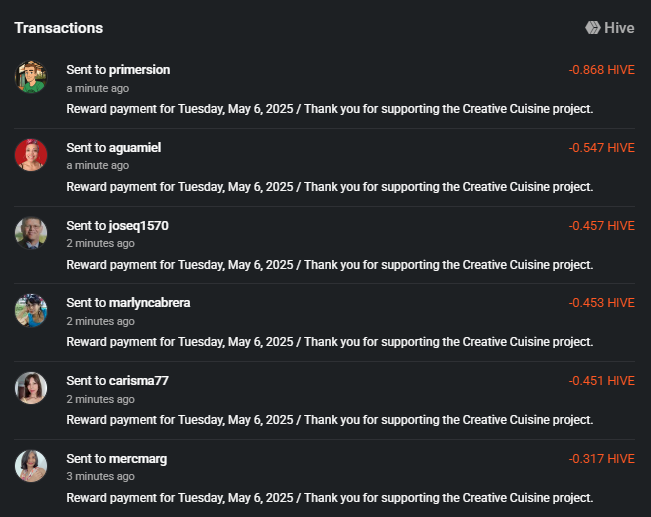The height and width of the screenshot is (517, 651).
Task: Click the Hive logo icon
Action: click(592, 28)
